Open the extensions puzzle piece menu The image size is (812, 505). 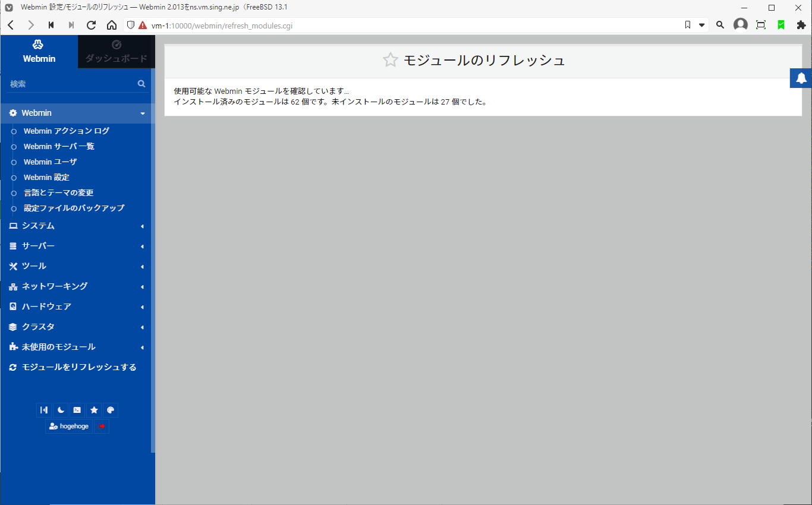(x=801, y=25)
